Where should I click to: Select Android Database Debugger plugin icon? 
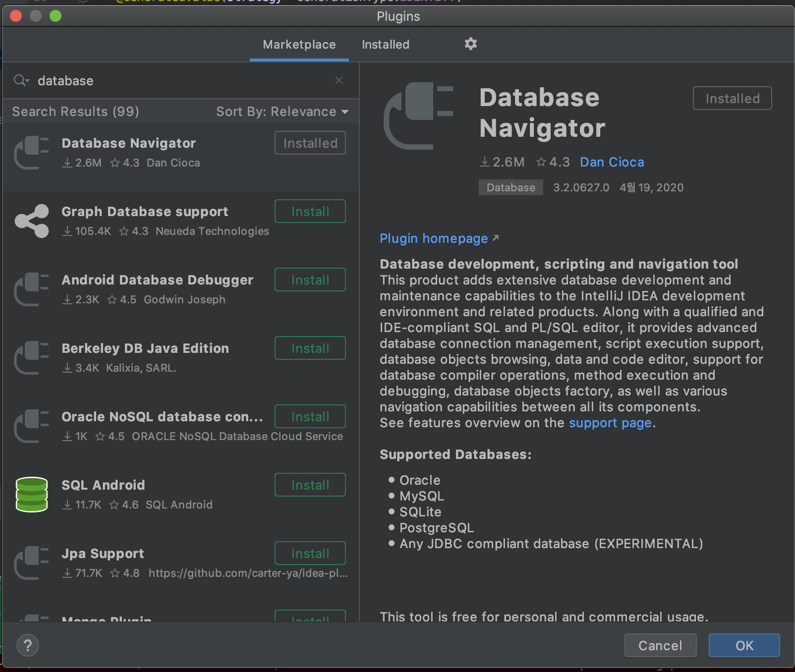[x=32, y=289]
